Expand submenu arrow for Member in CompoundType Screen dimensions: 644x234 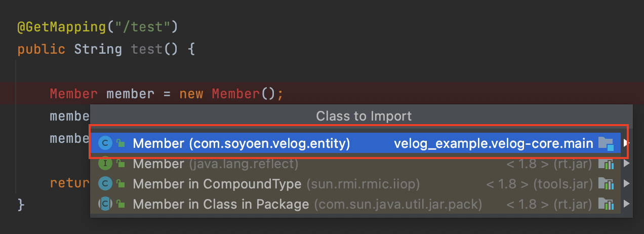coord(626,184)
